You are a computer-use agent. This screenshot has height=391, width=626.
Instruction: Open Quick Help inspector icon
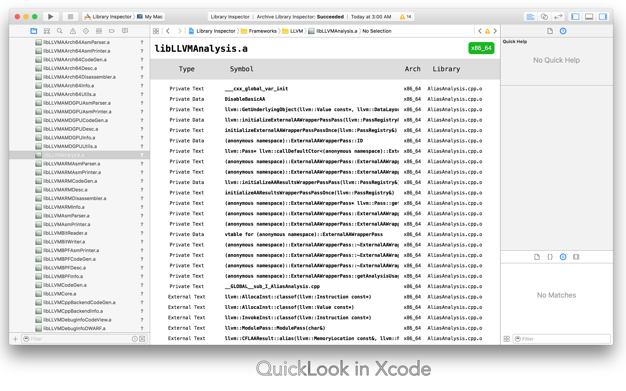point(563,31)
